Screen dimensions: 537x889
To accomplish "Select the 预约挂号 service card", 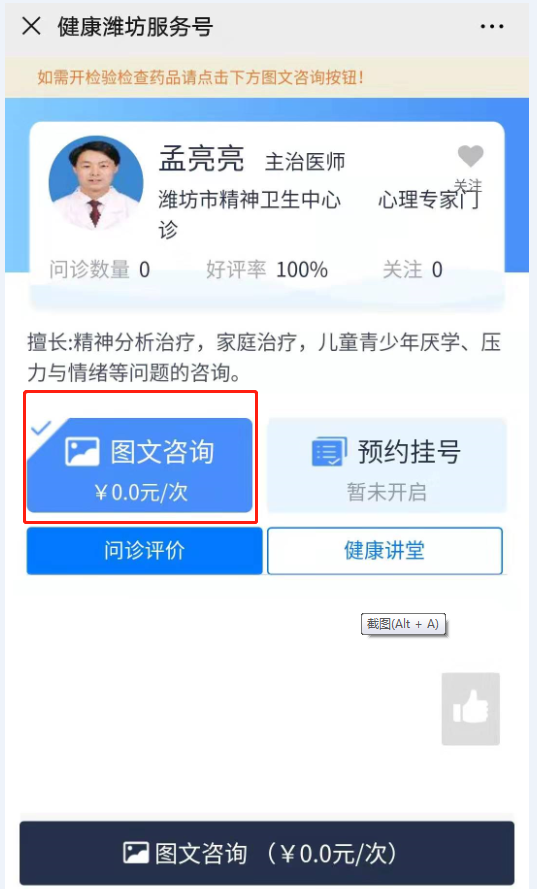I will 387,465.
